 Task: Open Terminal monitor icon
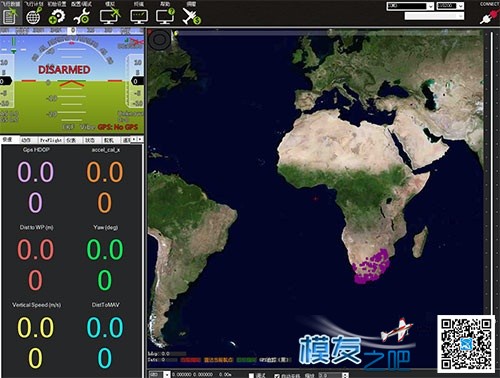(139, 16)
